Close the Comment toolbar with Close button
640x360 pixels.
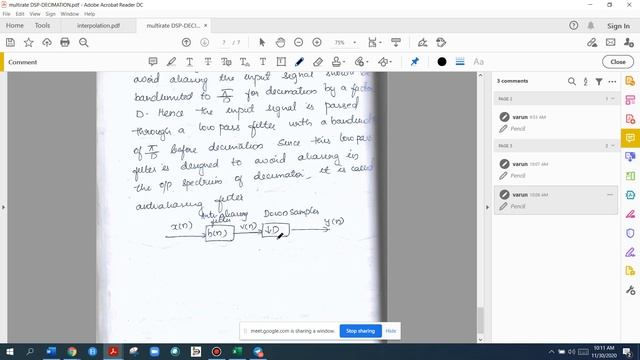click(618, 62)
